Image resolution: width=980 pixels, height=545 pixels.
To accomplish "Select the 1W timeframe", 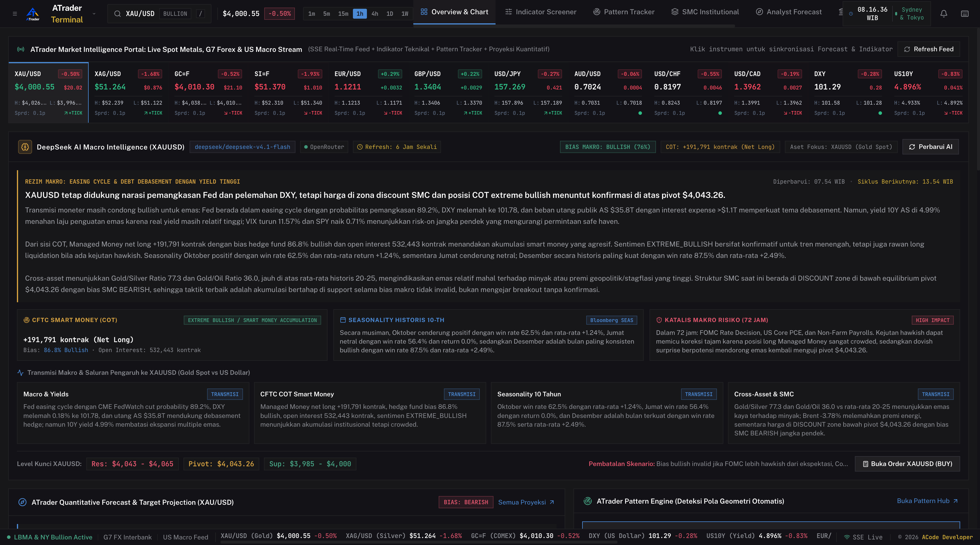I will click(405, 14).
